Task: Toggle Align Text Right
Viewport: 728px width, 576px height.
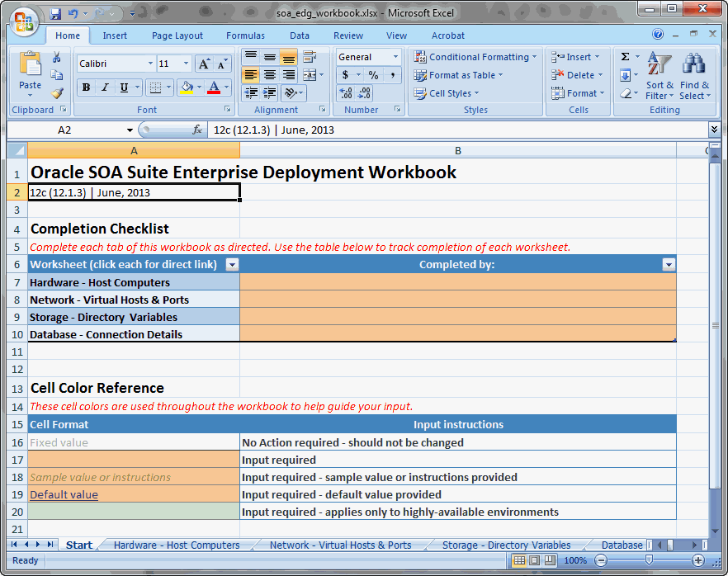Action: point(289,75)
